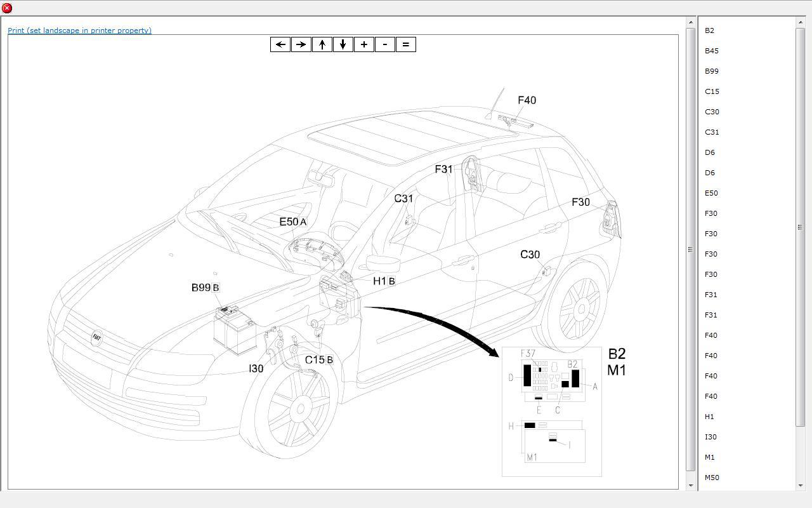Open E50 from the component list
Image resolution: width=812 pixels, height=508 pixels.
pyautogui.click(x=711, y=193)
